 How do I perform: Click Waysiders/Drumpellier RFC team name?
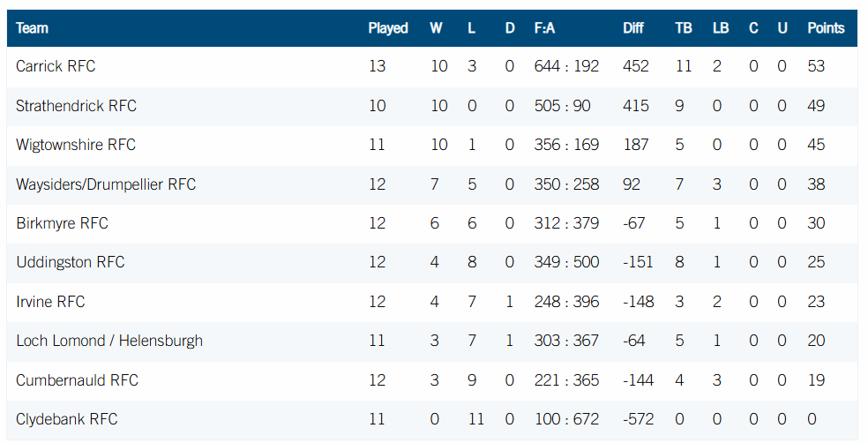point(106,184)
